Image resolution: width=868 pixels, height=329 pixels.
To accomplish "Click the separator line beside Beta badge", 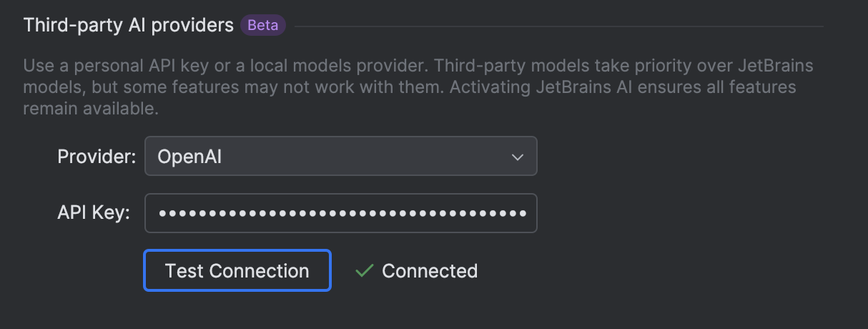I will (558, 26).
